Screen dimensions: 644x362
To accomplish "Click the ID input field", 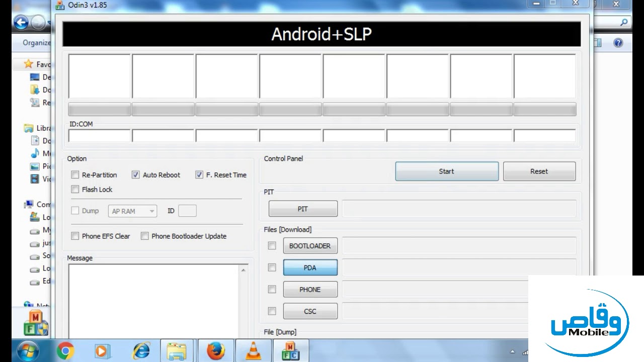I will [x=187, y=211].
